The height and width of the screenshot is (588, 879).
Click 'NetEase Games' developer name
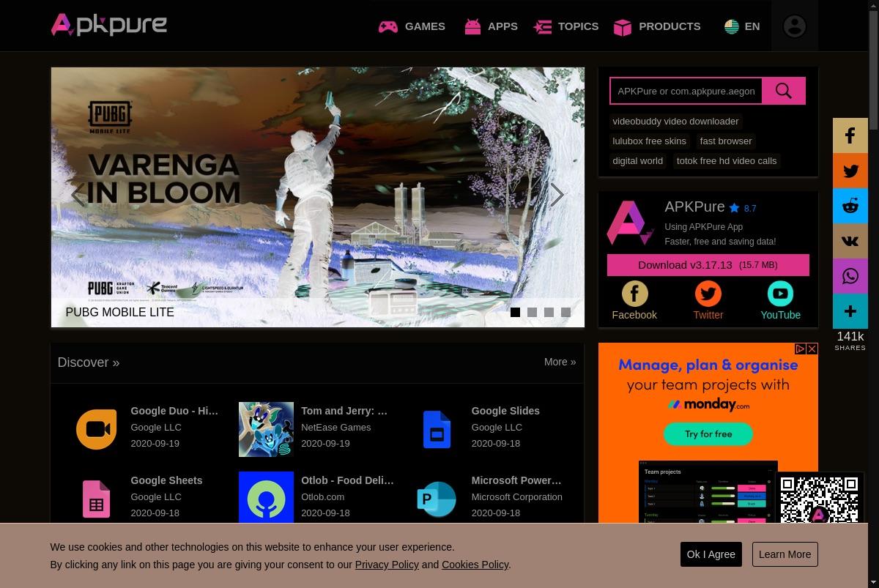(x=335, y=427)
